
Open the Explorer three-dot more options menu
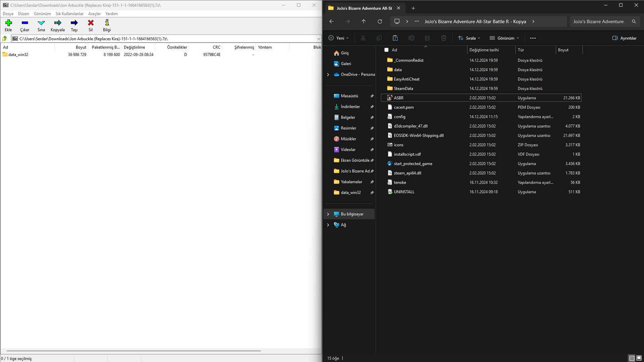pos(533,38)
